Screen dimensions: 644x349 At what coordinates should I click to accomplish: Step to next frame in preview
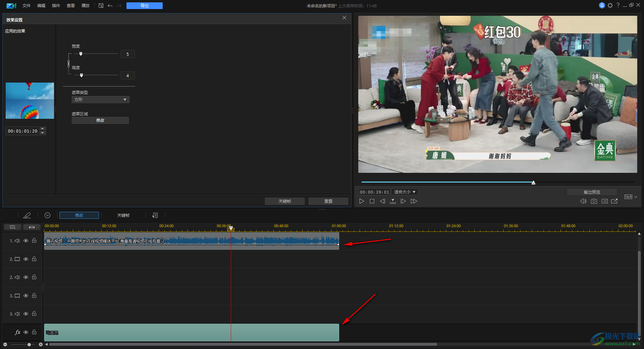[403, 201]
